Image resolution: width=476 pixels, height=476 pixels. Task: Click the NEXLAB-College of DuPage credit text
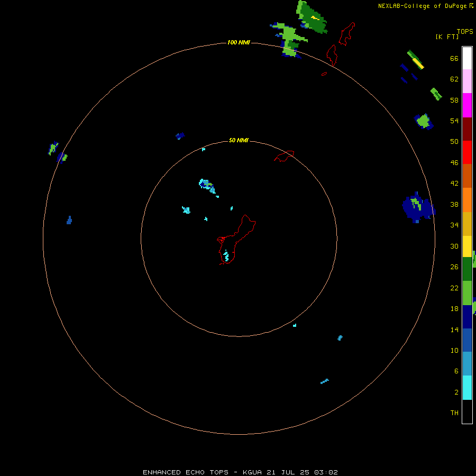point(422,6)
